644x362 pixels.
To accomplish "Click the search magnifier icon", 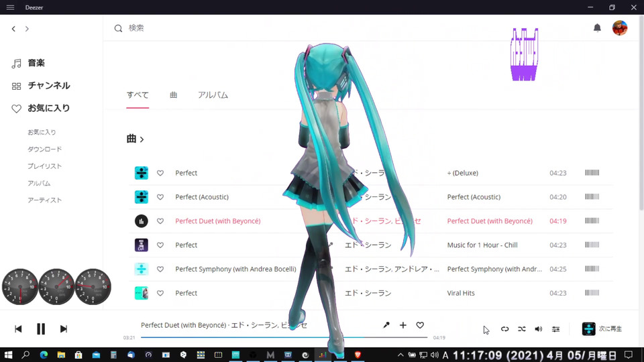I will tap(118, 28).
